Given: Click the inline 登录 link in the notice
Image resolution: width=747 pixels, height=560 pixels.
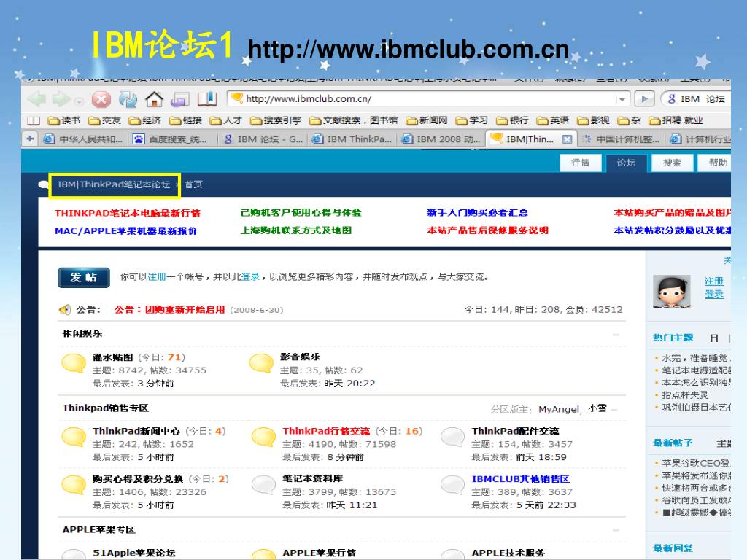Looking at the screenshot, I should pyautogui.click(x=251, y=276).
